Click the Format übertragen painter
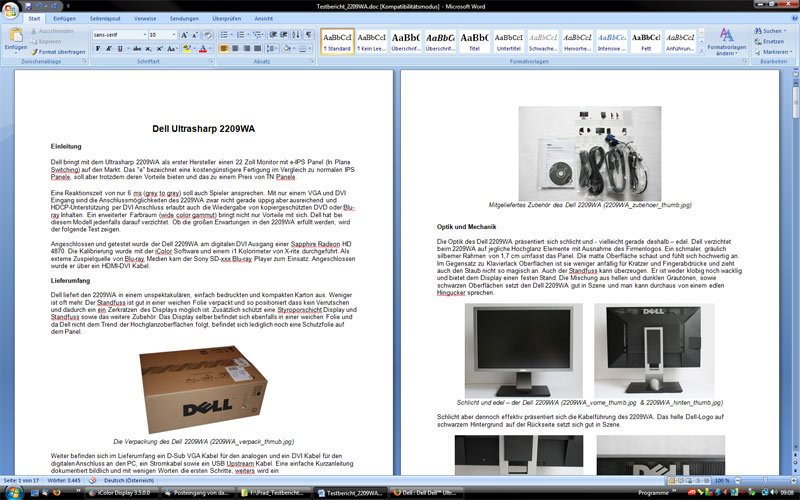800x500 pixels. point(58,52)
